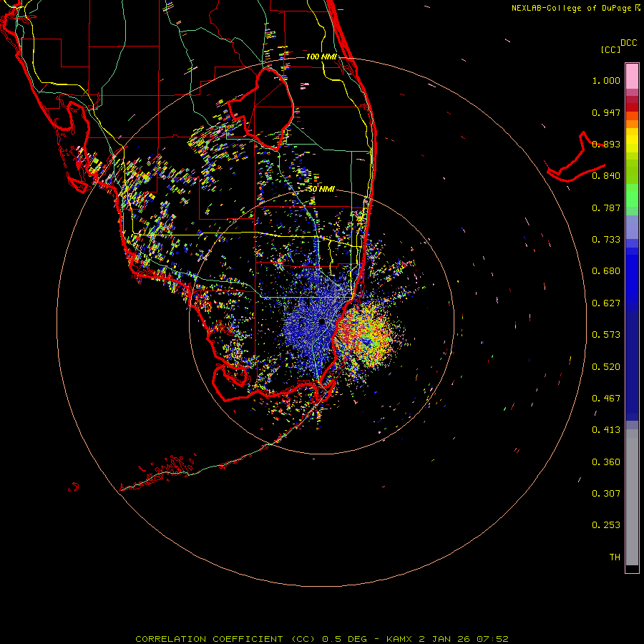Image resolution: width=644 pixels, height=644 pixels.
Task: Pick the pink swatch atop the color bar
Action: point(632,77)
